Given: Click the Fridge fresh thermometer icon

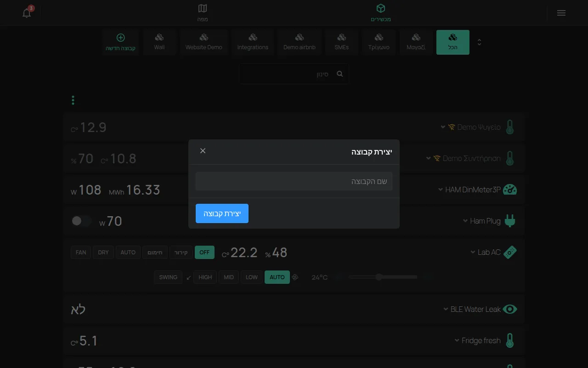Looking at the screenshot, I should tap(509, 340).
